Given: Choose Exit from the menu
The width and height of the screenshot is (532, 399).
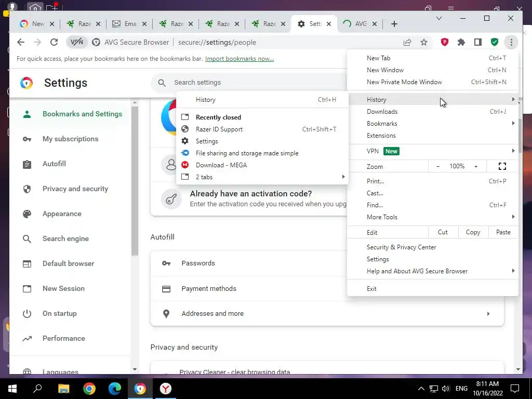Looking at the screenshot, I should (x=433, y=289).
